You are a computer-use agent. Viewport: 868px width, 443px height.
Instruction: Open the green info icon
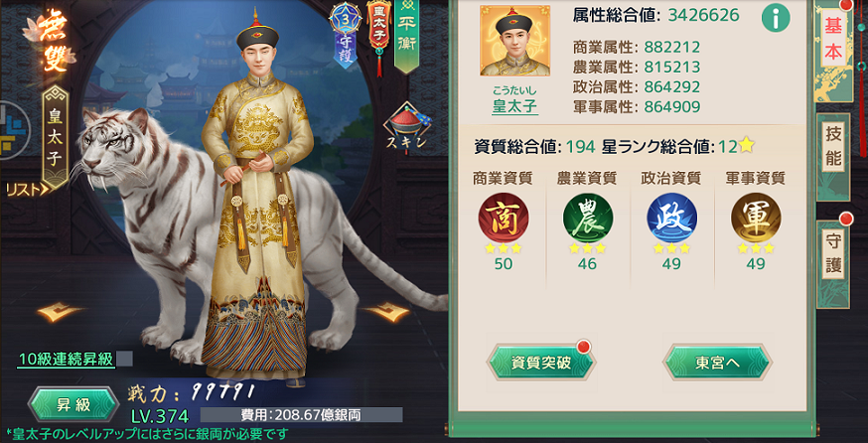point(776,18)
